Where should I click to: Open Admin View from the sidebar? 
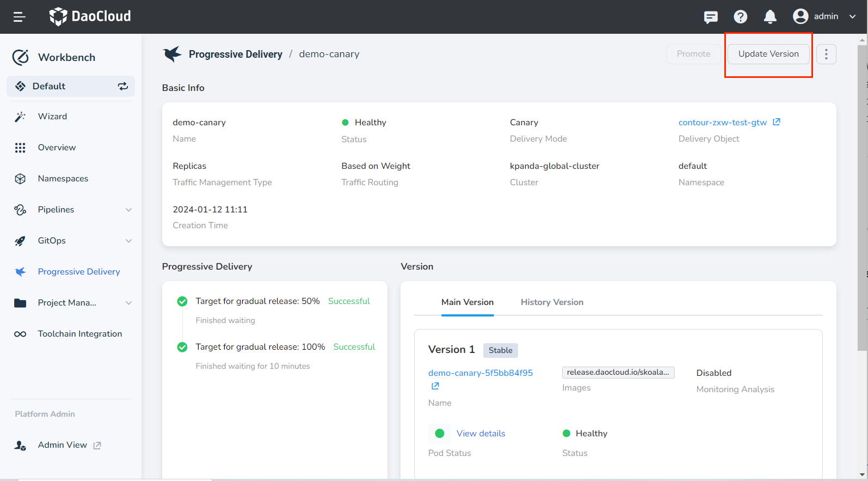(x=62, y=445)
